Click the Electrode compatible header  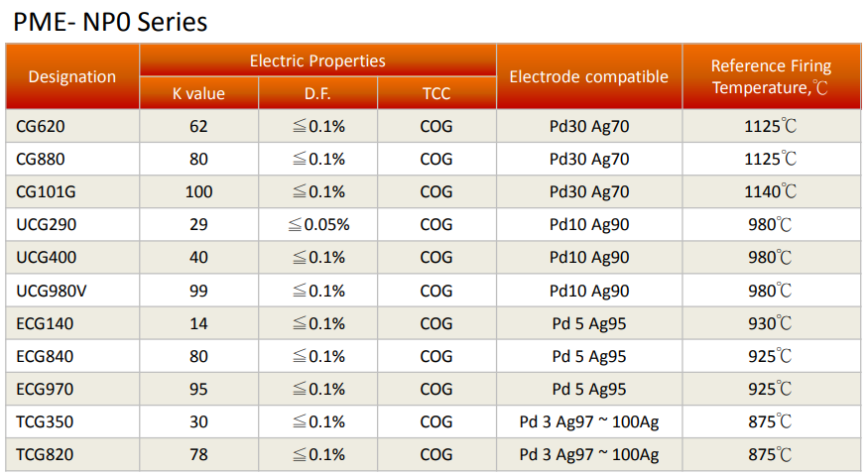click(x=589, y=76)
